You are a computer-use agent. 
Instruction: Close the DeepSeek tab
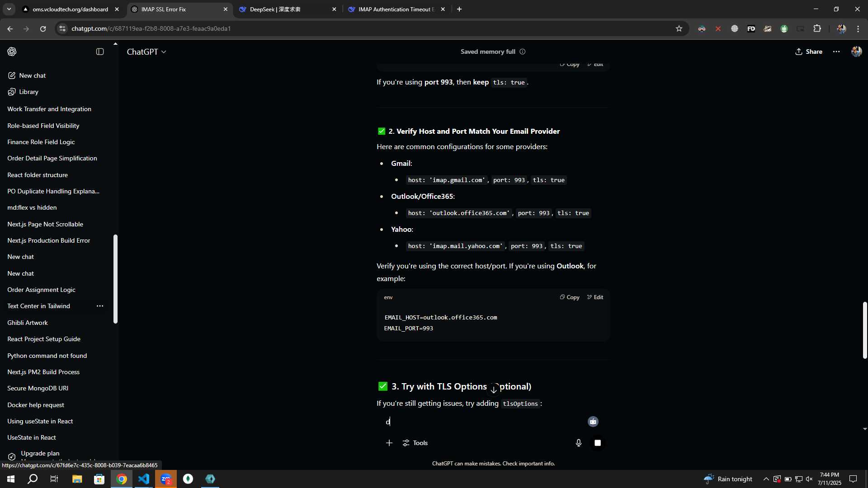[x=334, y=9]
